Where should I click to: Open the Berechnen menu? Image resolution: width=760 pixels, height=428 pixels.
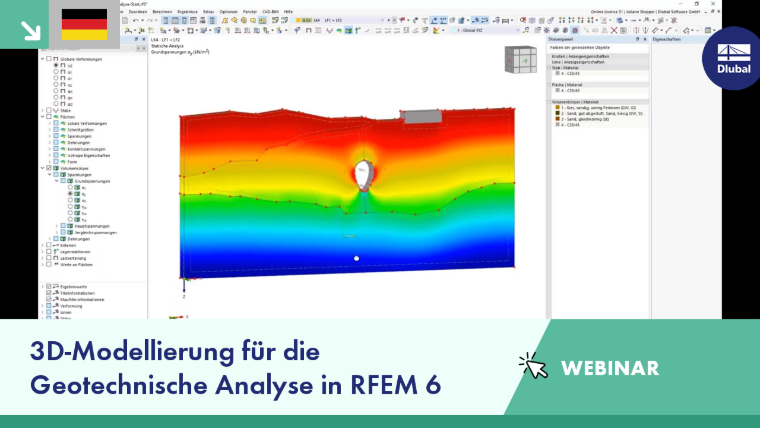point(162,12)
